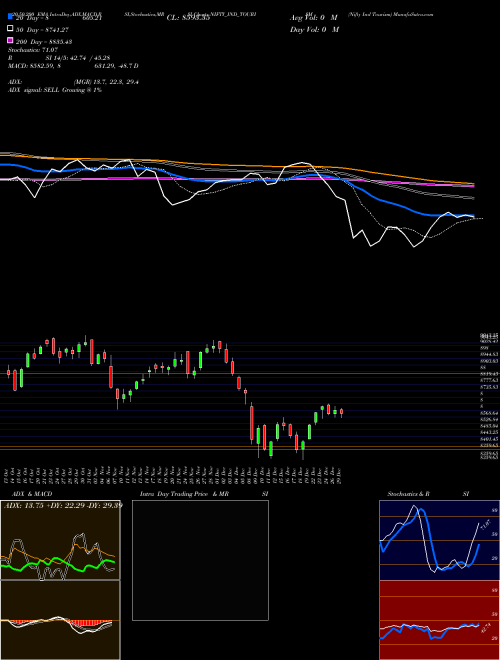The height and width of the screenshot is (660, 500).
Task: Click the 'ADX signal: SELL' text
Action: click(34, 90)
